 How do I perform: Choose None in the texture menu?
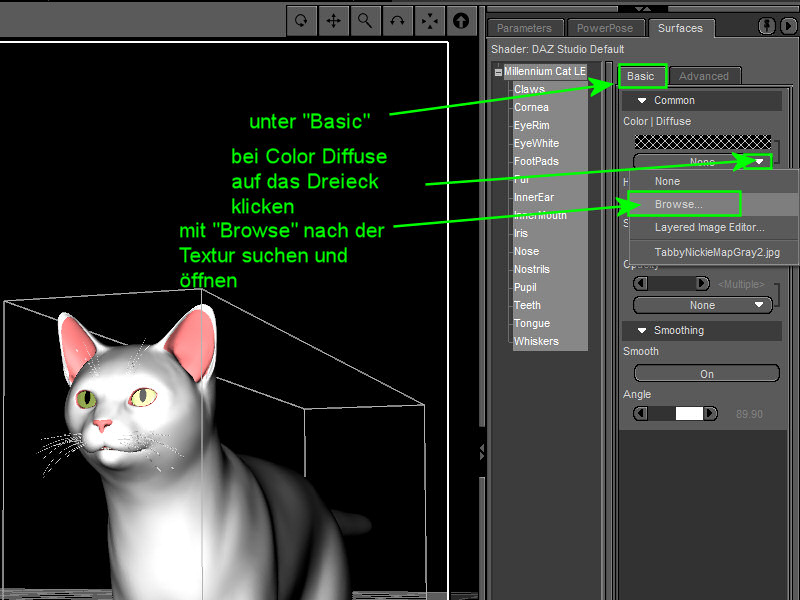(x=713, y=181)
